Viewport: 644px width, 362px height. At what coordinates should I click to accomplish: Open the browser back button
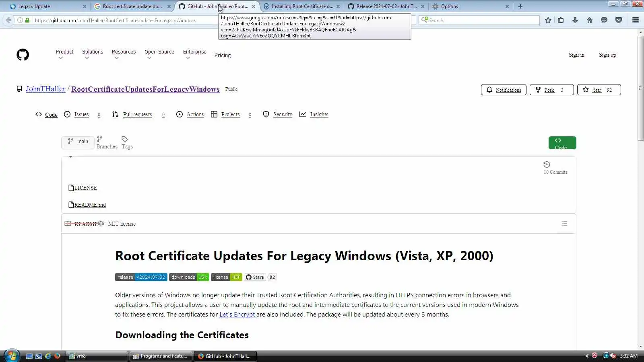tap(8, 20)
